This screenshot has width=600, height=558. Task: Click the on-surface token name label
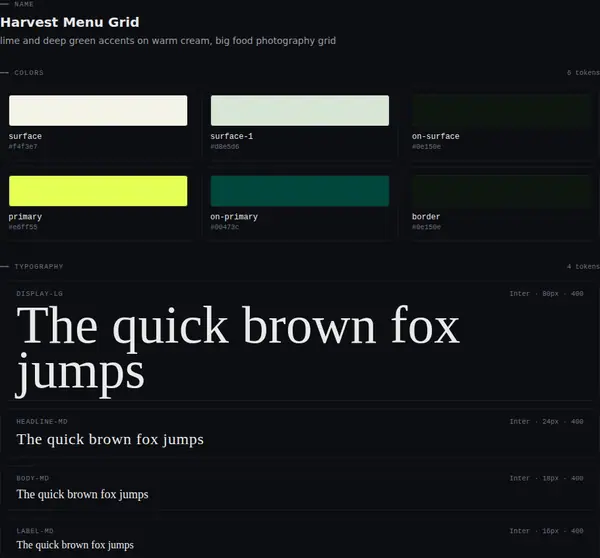pyautogui.click(x=435, y=136)
